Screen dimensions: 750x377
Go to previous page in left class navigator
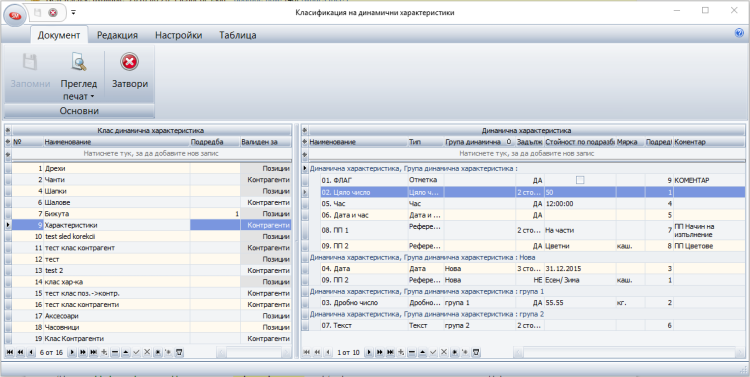tap(20, 353)
